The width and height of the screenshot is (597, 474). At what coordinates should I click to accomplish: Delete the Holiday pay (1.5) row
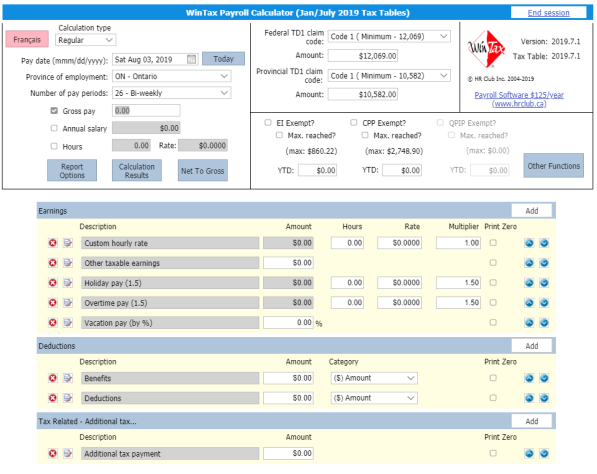pyautogui.click(x=53, y=283)
